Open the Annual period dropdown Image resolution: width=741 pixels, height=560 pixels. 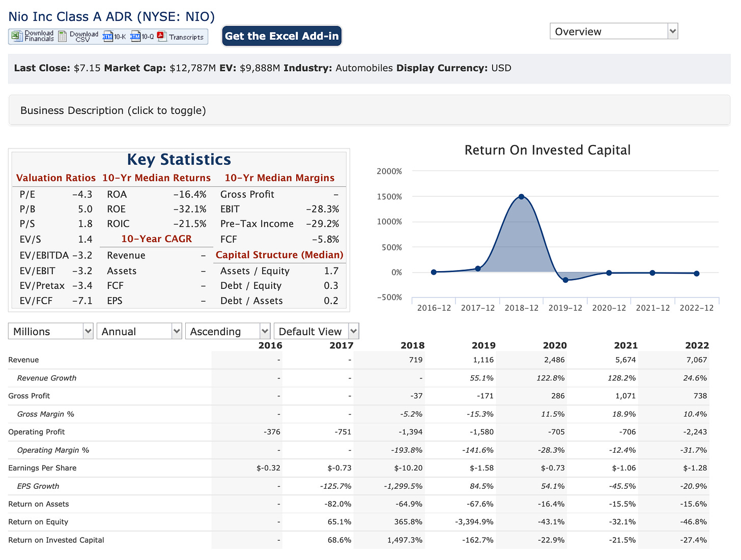139,331
